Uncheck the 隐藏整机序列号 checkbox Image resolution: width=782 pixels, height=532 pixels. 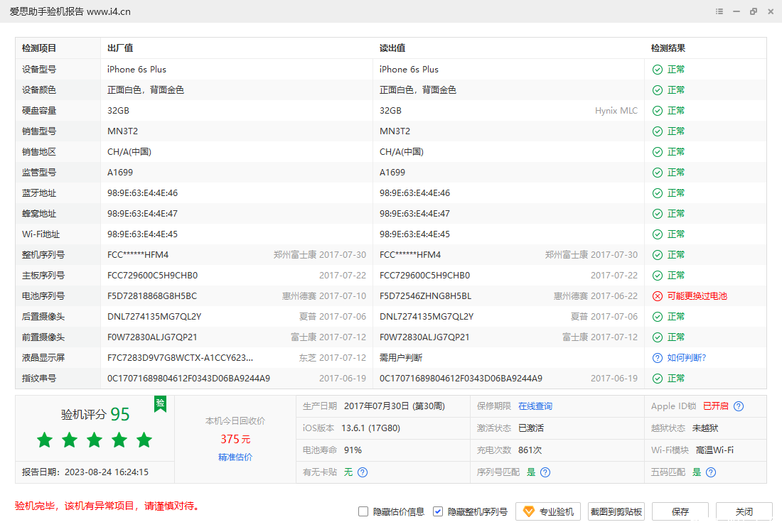click(x=438, y=511)
